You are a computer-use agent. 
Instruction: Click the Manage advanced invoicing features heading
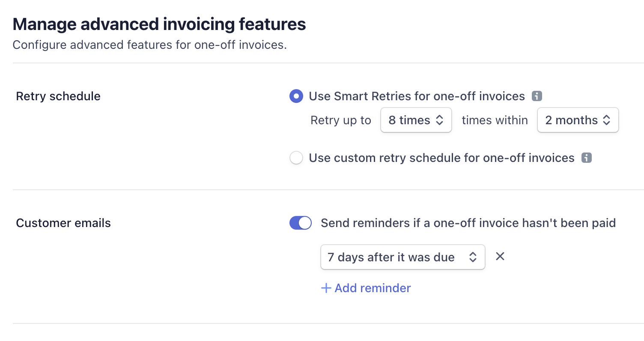pos(159,24)
